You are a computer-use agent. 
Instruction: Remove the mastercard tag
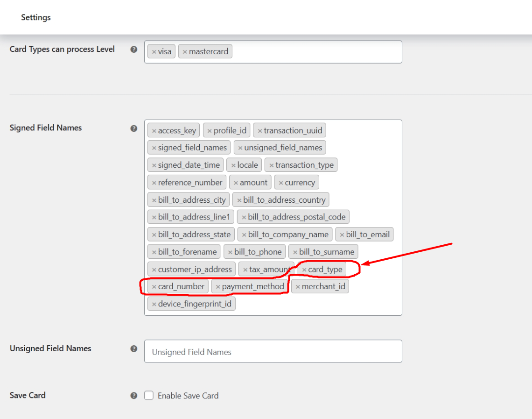coord(185,52)
